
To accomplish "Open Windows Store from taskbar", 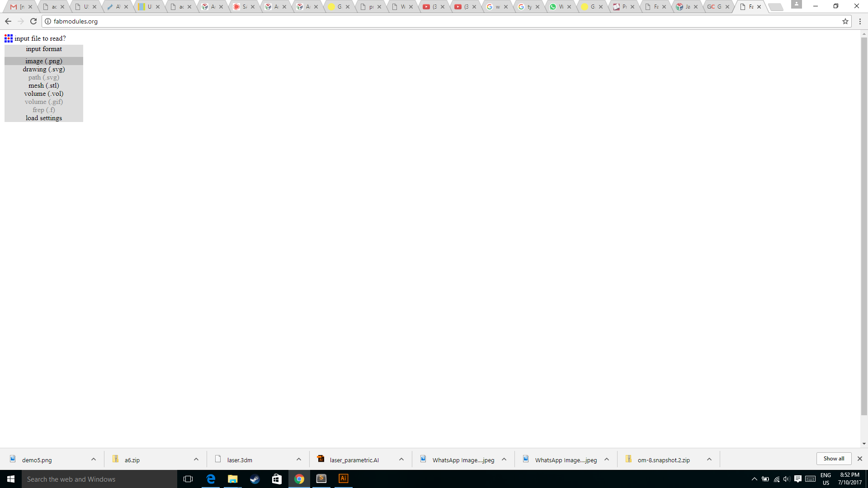I will click(277, 479).
